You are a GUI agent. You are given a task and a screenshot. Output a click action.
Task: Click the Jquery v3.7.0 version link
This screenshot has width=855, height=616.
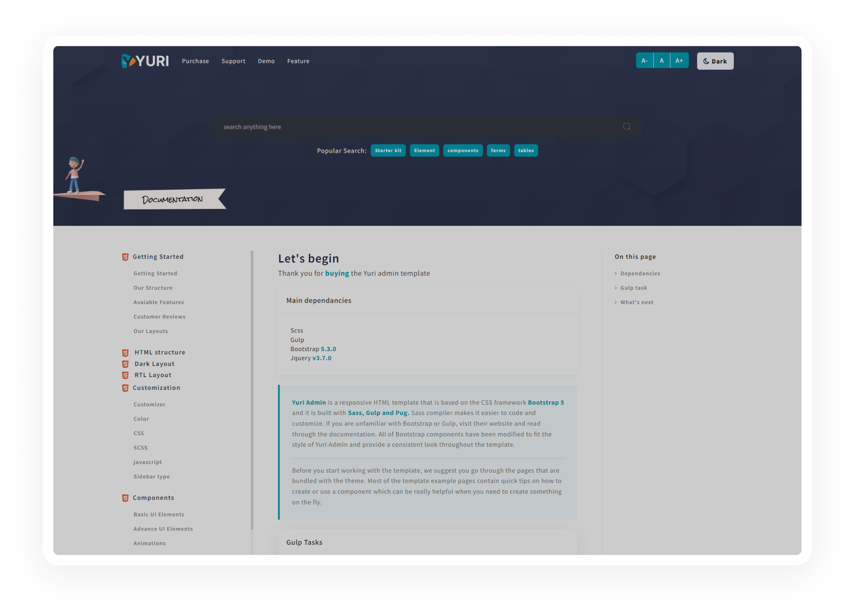[322, 358]
